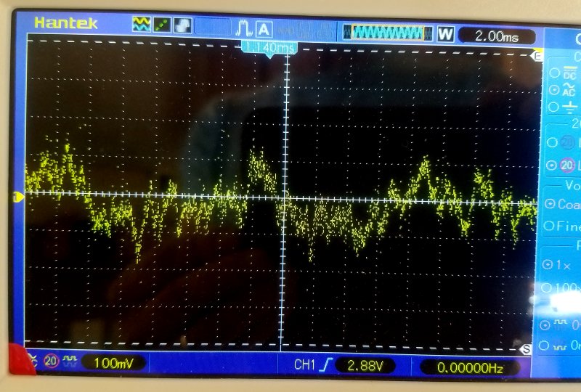The image size is (581, 392).
Task: Click the 'A' auto trigger mode icon
Action: click(264, 30)
